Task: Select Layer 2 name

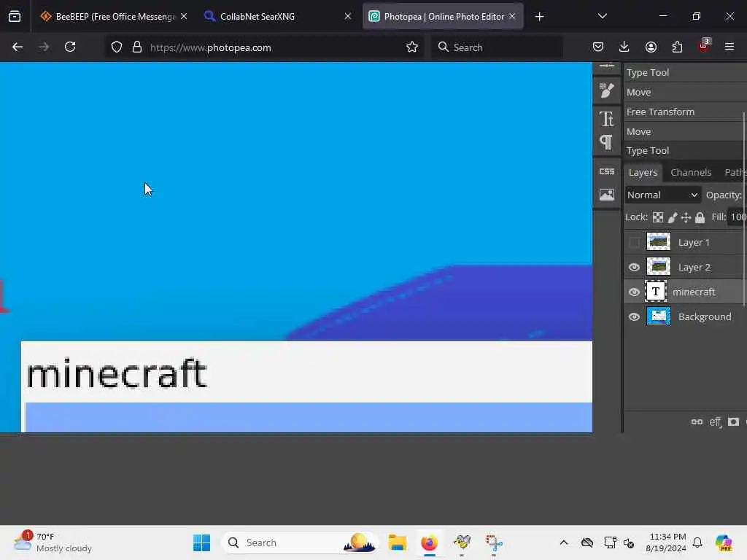Action: [x=694, y=267]
